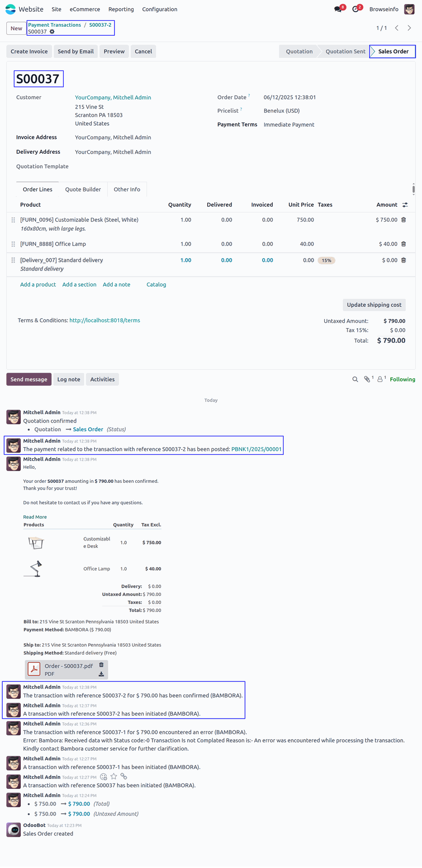Viewport: 422px width, 868px height.
Task: Open the eCommerce menu
Action: point(85,9)
